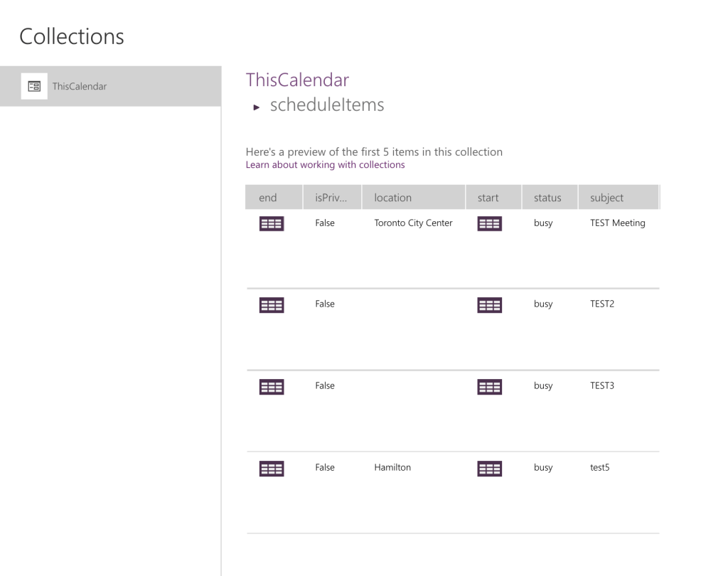Image resolution: width=728 pixels, height=576 pixels.
Task: Click the "end" column header
Action: click(x=268, y=198)
